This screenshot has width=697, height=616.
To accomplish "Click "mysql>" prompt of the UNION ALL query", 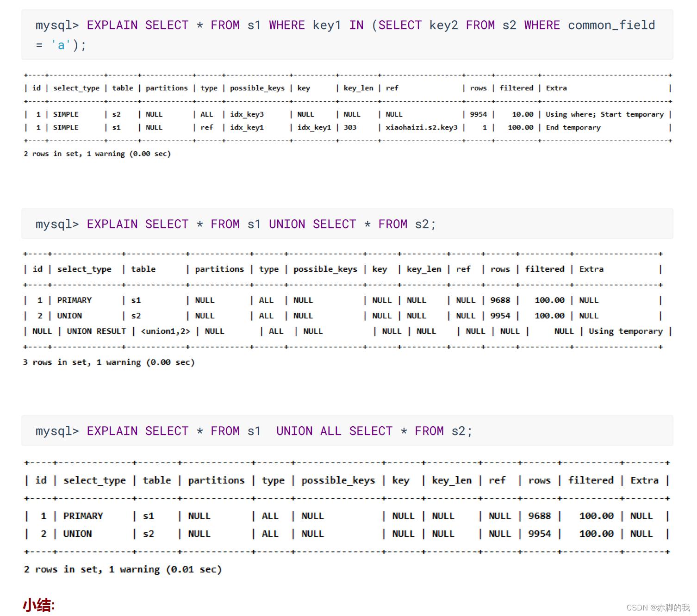I will [57, 431].
